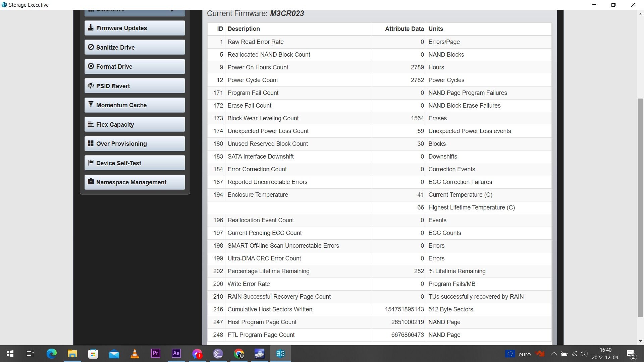Viewport: 644px width, 362px height.
Task: Open Adobe Premiere Pro from taskbar
Action: tap(155, 354)
